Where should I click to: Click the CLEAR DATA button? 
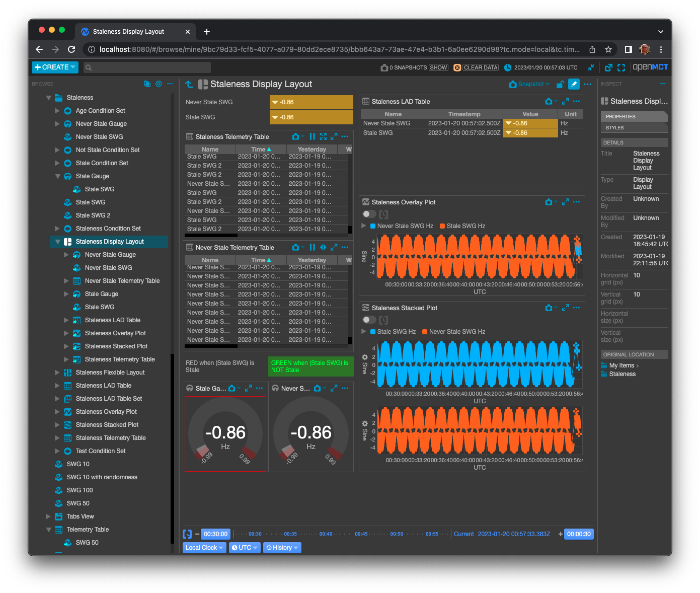click(x=480, y=67)
